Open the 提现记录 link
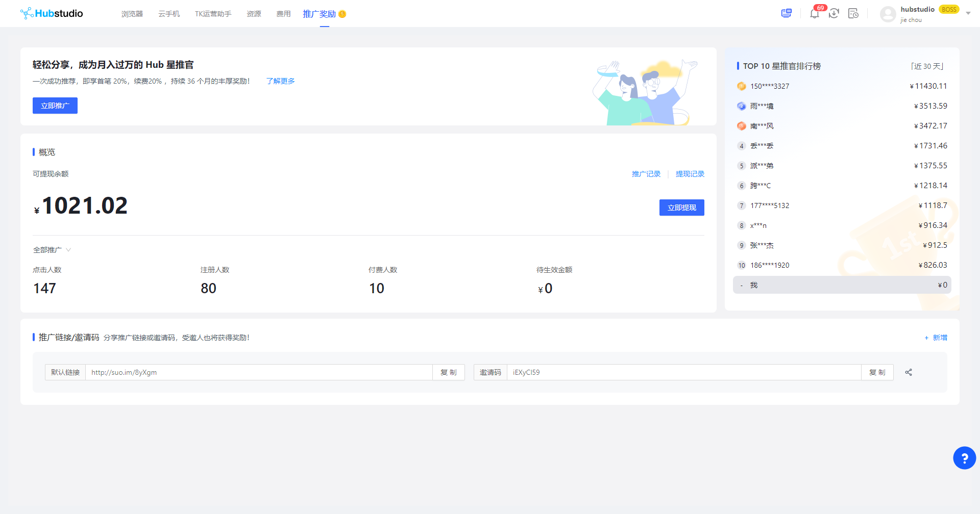This screenshot has height=514, width=980. tap(690, 174)
